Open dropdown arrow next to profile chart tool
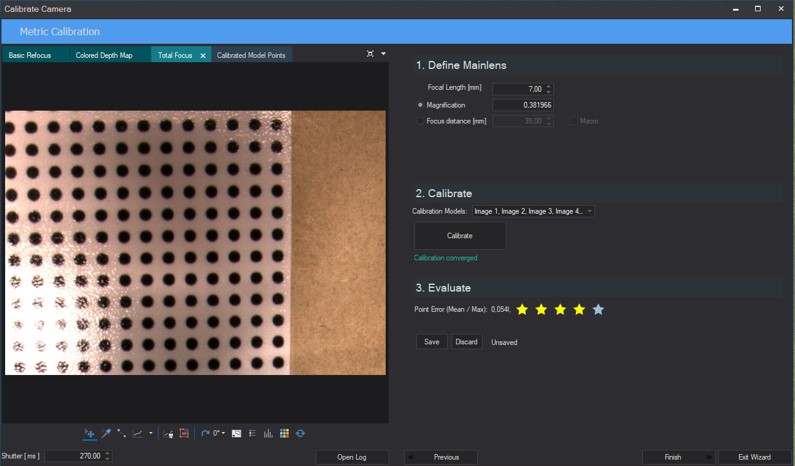This screenshot has width=795, height=466. (151, 434)
